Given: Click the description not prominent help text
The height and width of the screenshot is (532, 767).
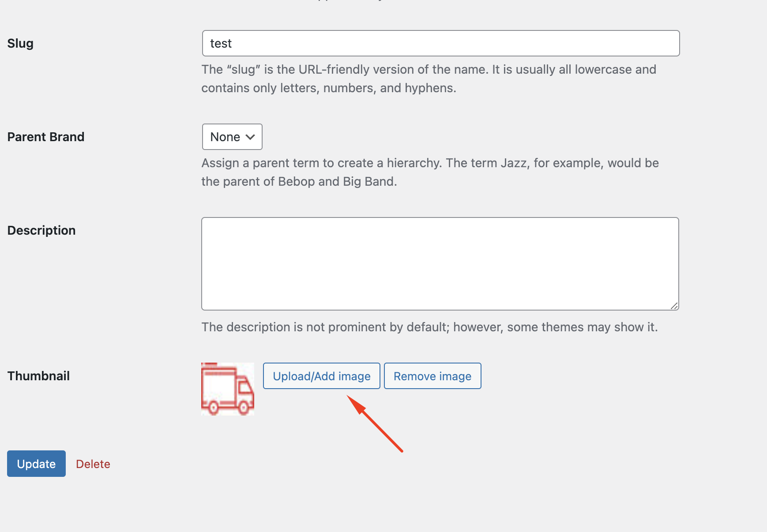Looking at the screenshot, I should point(430,327).
